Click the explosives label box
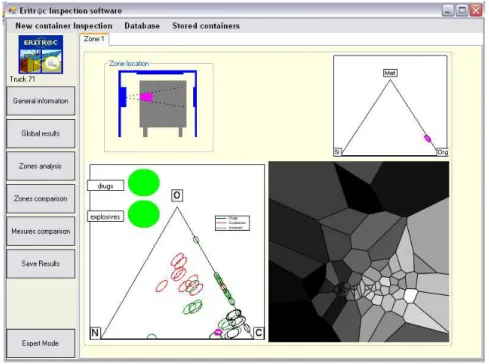This screenshot has height=364, width=489. [x=106, y=217]
